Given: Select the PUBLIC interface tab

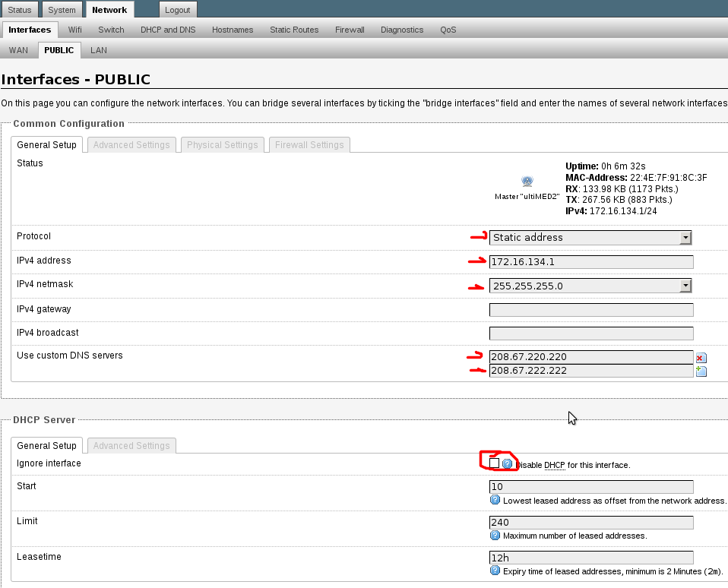Looking at the screenshot, I should 59,50.
